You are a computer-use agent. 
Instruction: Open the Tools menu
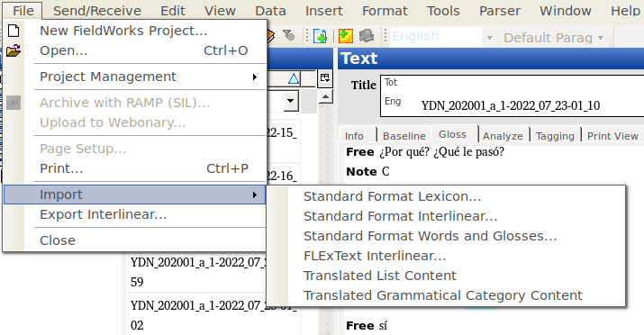pos(443,11)
